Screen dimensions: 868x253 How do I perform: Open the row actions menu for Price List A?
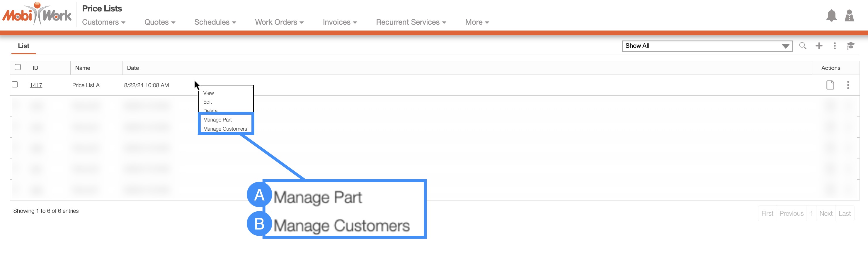click(848, 85)
